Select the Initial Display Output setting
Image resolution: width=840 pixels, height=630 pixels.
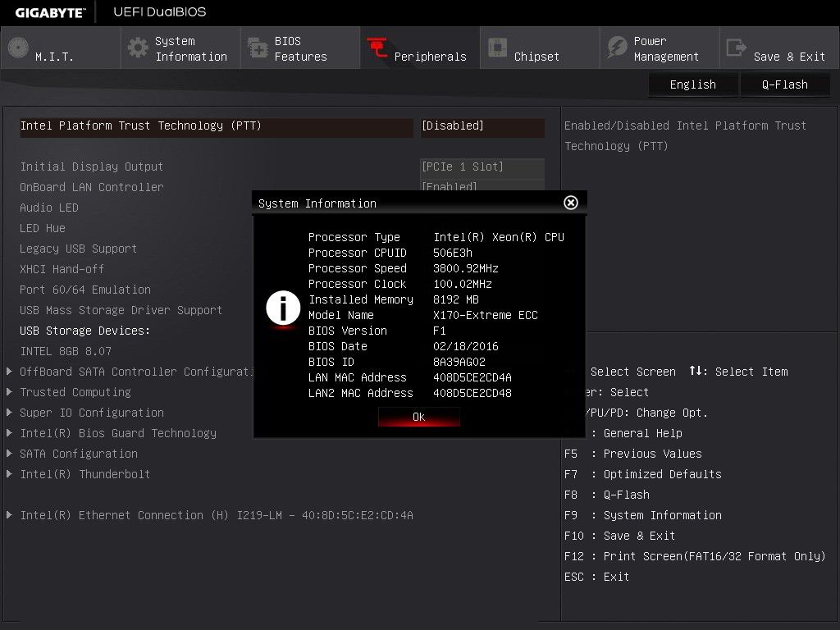tap(92, 167)
